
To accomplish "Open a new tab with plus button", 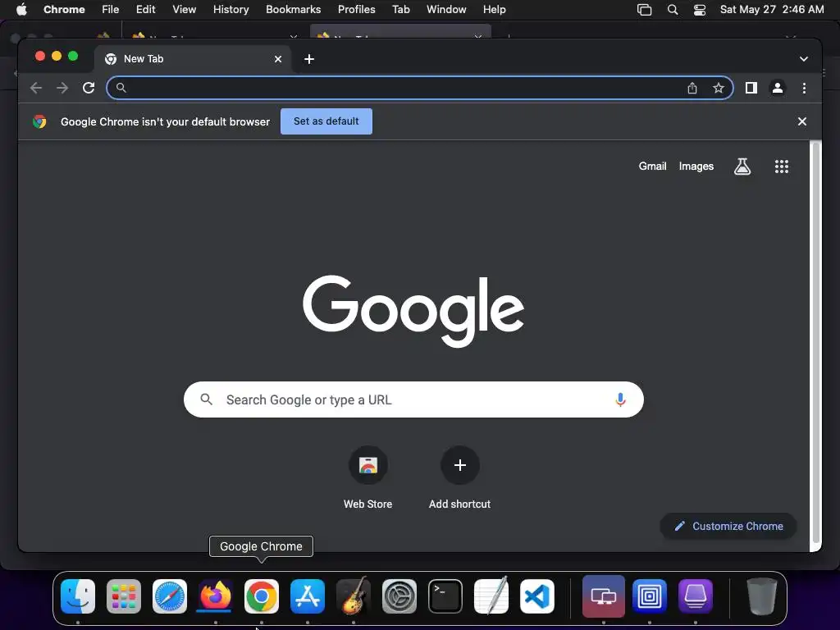I will click(x=309, y=59).
